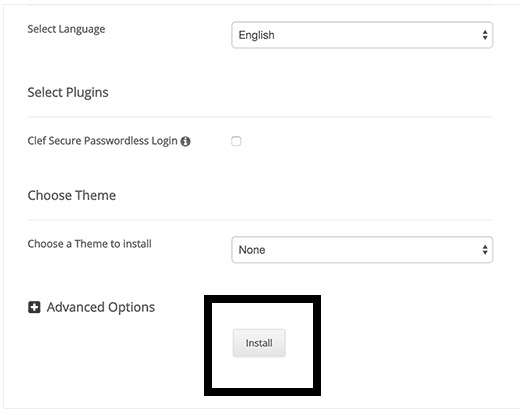Click the Select Plugins section heading
The height and width of the screenshot is (415, 520).
[68, 92]
